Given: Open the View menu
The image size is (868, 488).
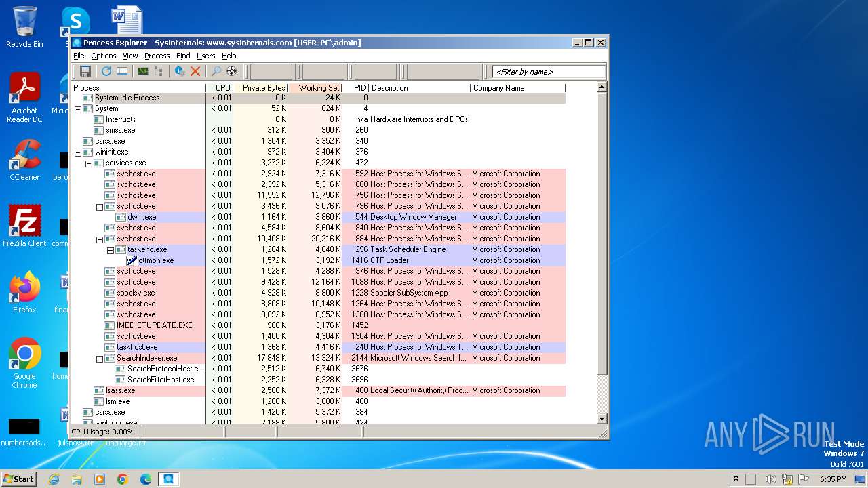Looking at the screenshot, I should tap(130, 56).
